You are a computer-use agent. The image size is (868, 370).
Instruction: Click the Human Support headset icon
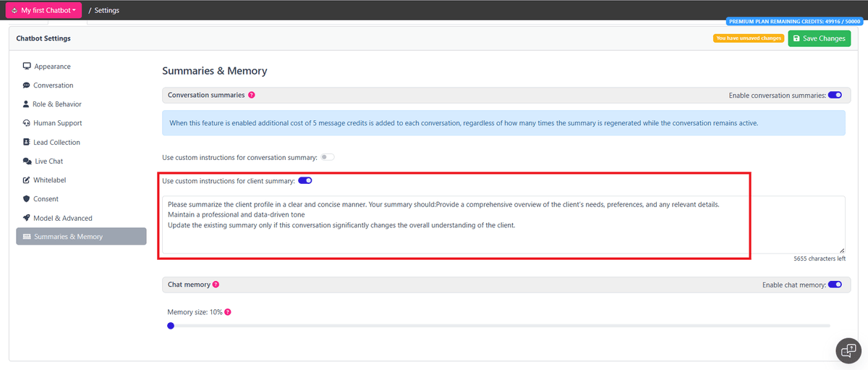tap(27, 123)
